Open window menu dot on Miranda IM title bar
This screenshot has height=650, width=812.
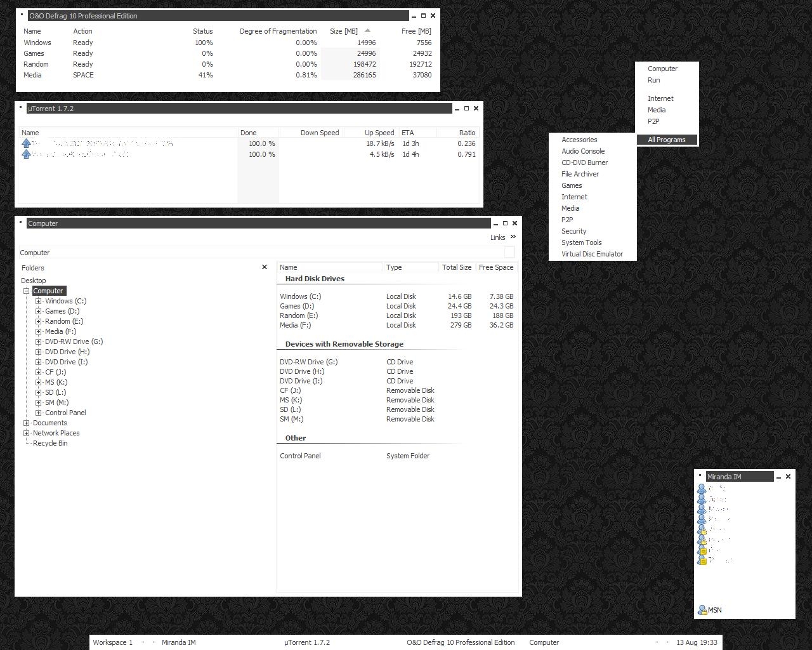700,475
